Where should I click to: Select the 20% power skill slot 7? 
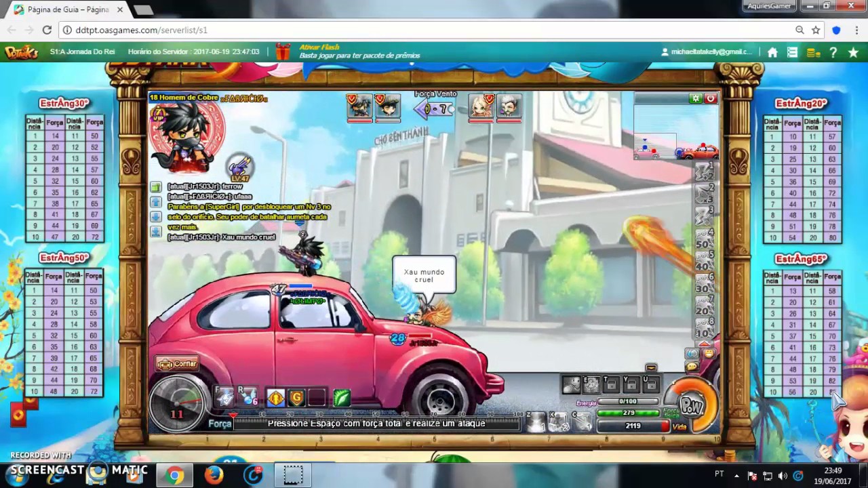pyautogui.click(x=704, y=307)
